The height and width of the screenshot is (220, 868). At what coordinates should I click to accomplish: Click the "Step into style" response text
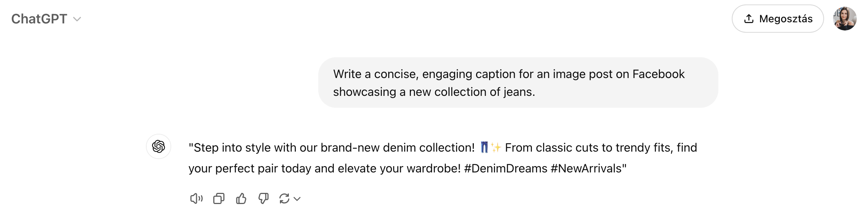pyautogui.click(x=229, y=148)
